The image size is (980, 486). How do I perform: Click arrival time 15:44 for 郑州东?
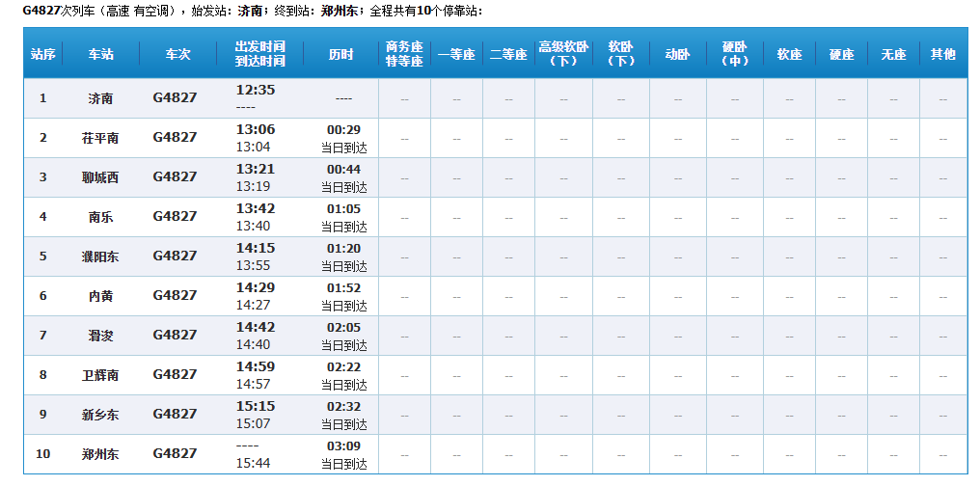click(253, 463)
